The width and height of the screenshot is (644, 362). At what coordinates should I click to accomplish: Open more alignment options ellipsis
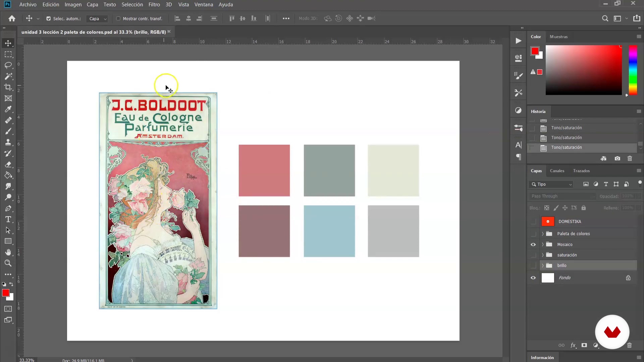(x=286, y=18)
